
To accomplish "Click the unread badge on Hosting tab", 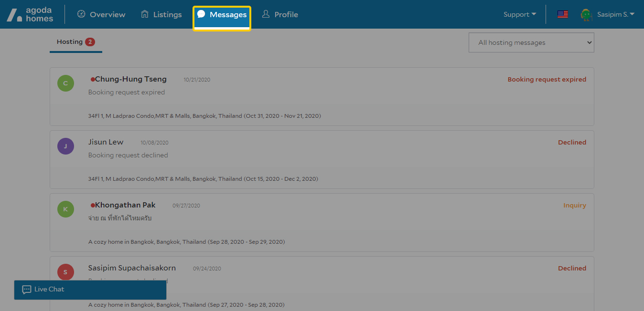I will click(x=90, y=42).
